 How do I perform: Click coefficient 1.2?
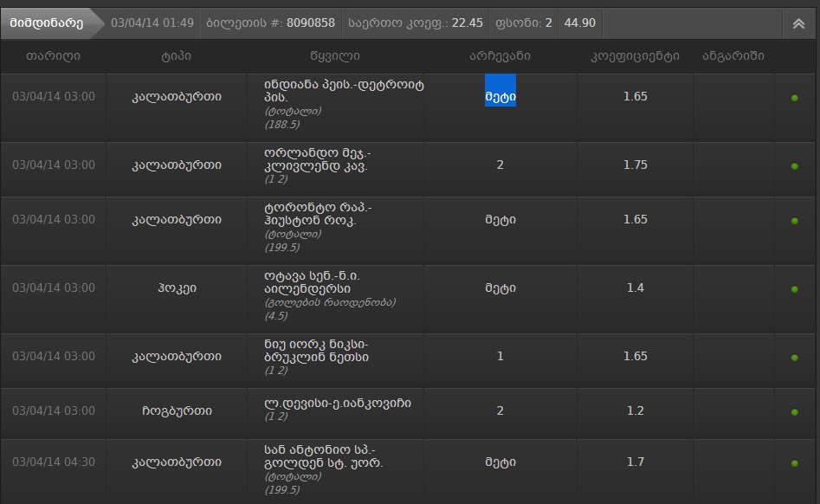click(x=635, y=410)
